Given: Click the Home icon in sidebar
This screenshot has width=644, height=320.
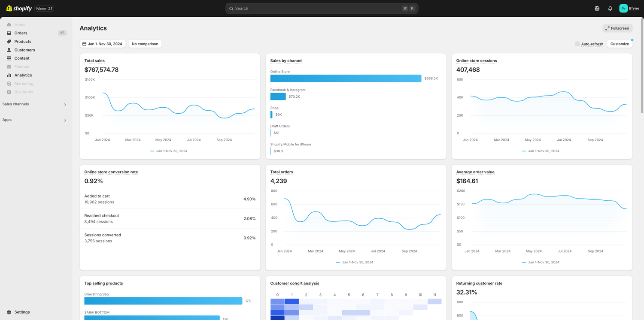Looking at the screenshot, I should [x=9, y=24].
